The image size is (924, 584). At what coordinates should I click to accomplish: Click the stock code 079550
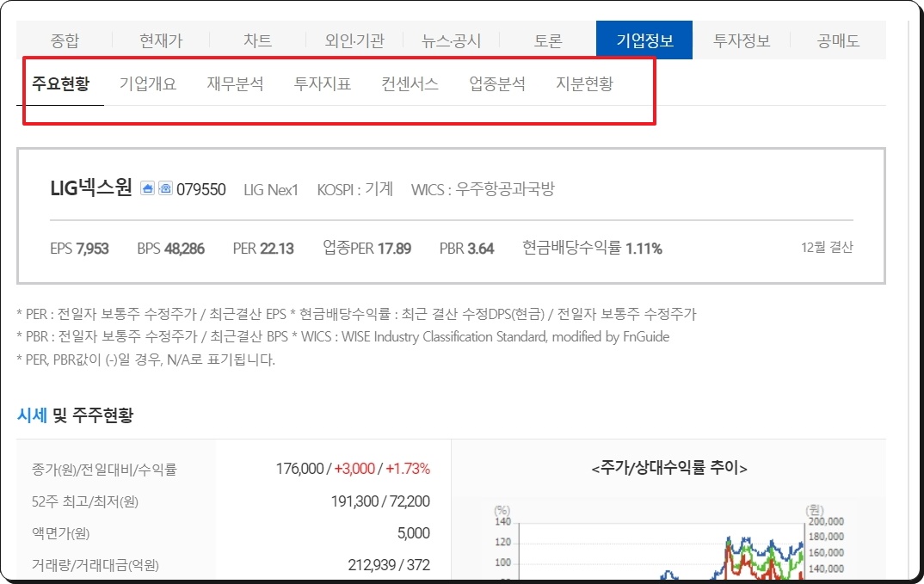[201, 190]
